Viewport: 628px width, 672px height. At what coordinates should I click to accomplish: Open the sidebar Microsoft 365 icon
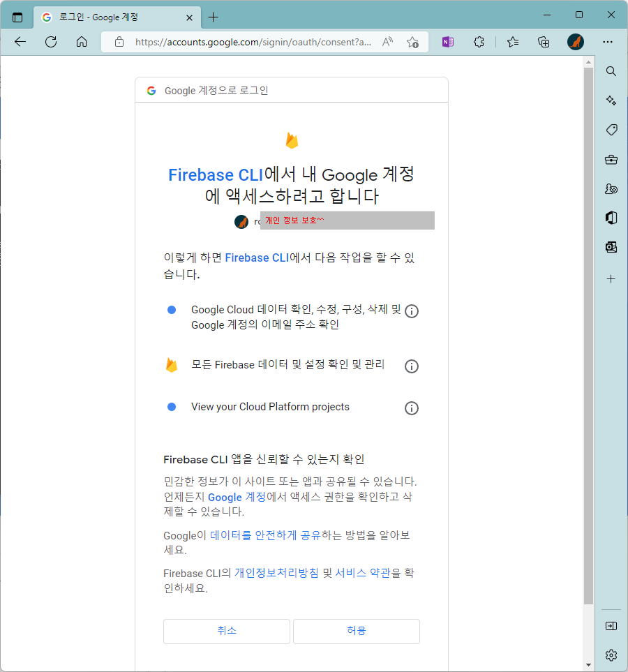click(611, 218)
